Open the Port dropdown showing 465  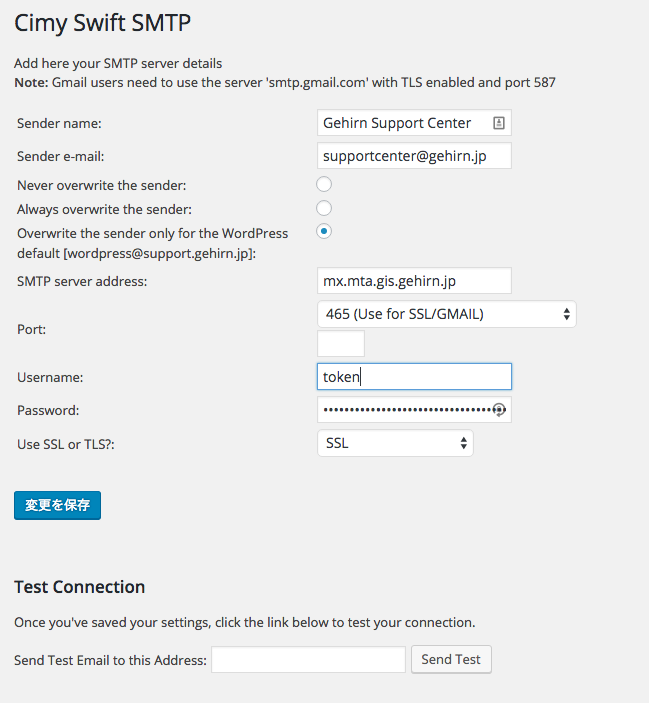[446, 314]
